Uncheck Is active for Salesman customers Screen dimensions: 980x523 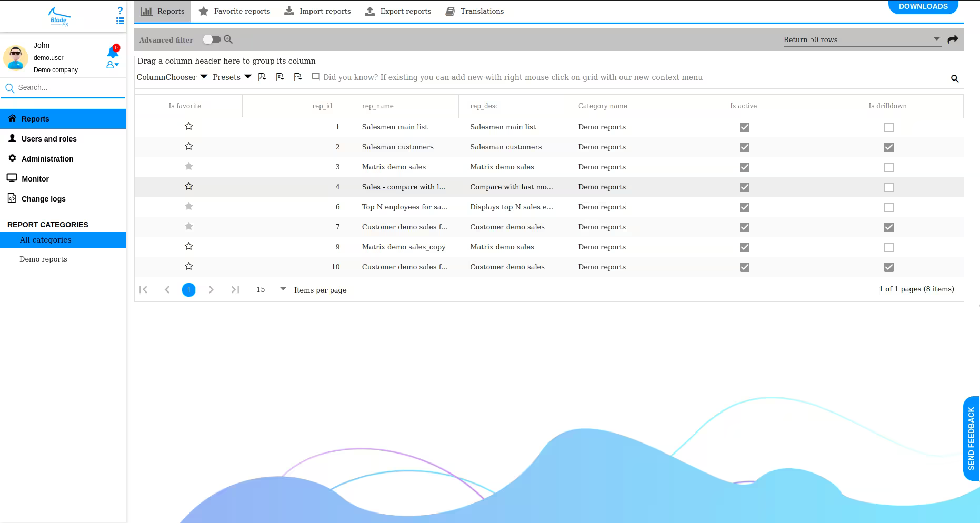744,147
